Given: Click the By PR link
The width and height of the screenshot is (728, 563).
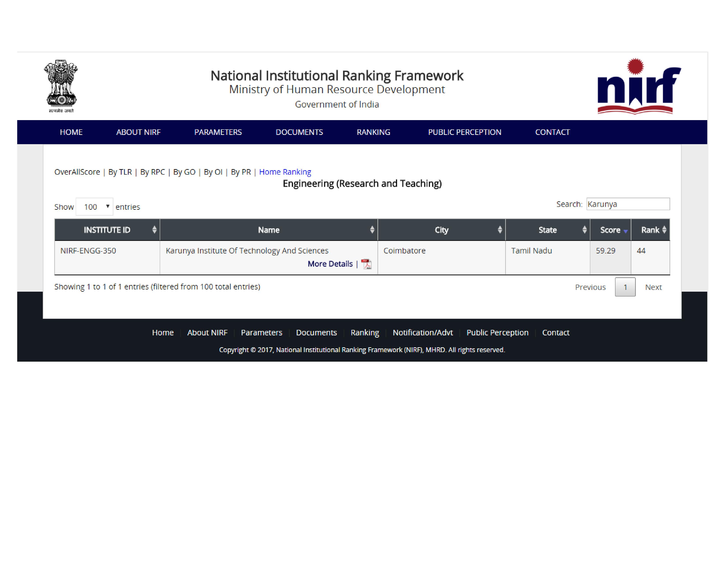Looking at the screenshot, I should point(241,172).
